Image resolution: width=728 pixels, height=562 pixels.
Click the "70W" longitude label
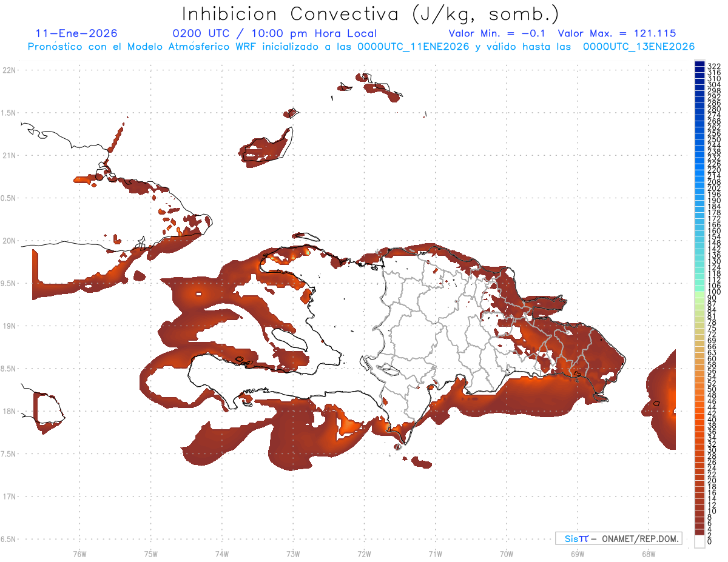tap(507, 554)
